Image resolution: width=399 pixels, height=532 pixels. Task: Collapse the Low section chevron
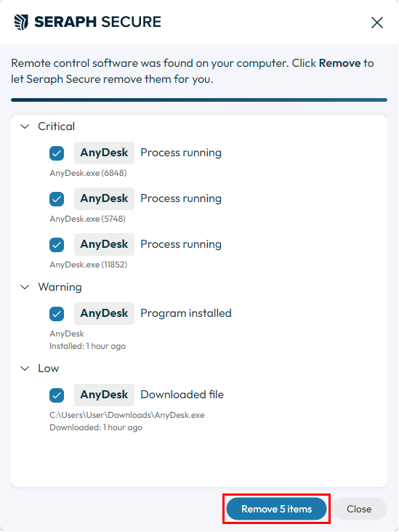tap(25, 368)
